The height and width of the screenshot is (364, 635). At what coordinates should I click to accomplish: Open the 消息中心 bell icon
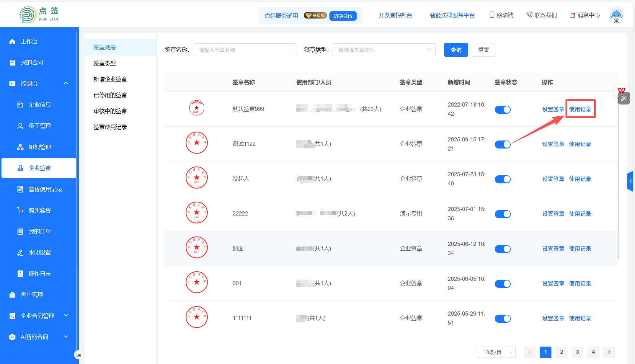pos(572,15)
